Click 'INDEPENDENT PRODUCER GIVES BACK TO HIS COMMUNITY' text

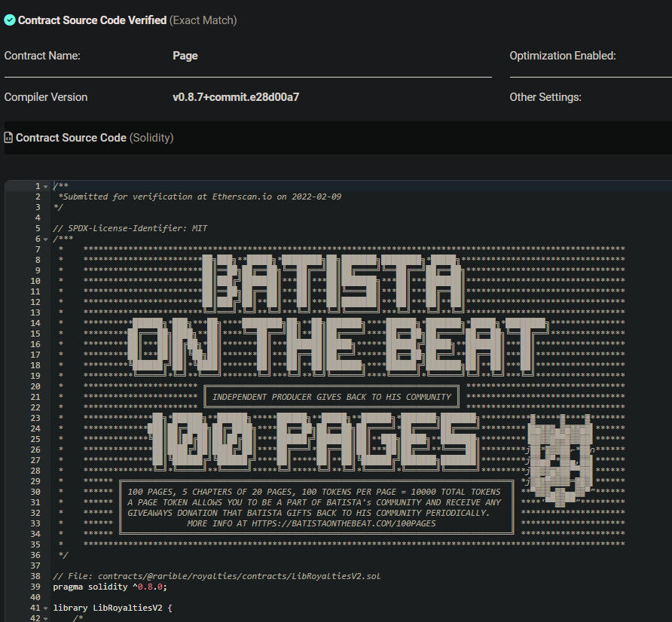(x=331, y=397)
